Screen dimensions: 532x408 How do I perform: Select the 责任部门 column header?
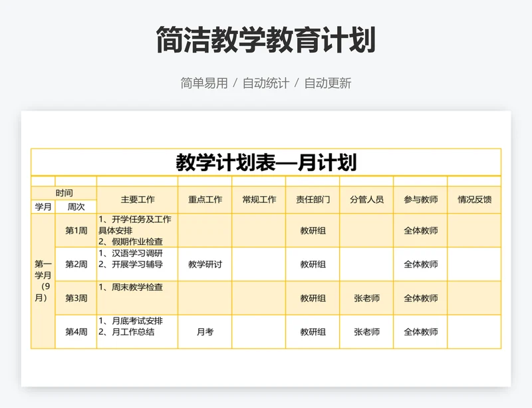coord(313,200)
